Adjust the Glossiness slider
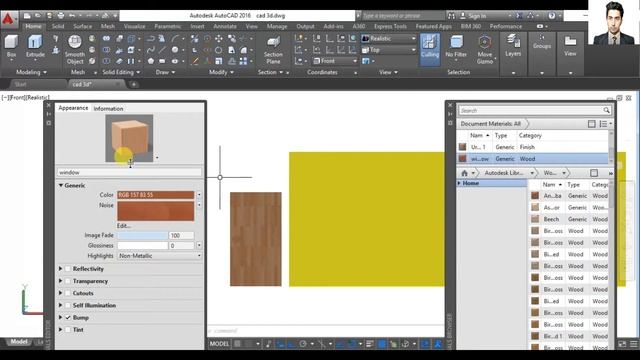This screenshot has height=360, width=640. click(x=142, y=245)
